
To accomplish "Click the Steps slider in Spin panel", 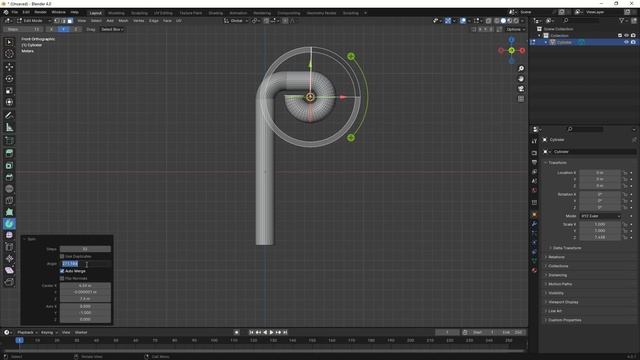I will pos(85,249).
